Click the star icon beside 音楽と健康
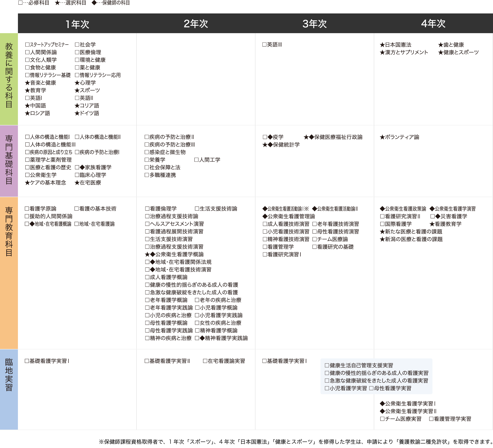The image size is (493, 448). point(27,83)
